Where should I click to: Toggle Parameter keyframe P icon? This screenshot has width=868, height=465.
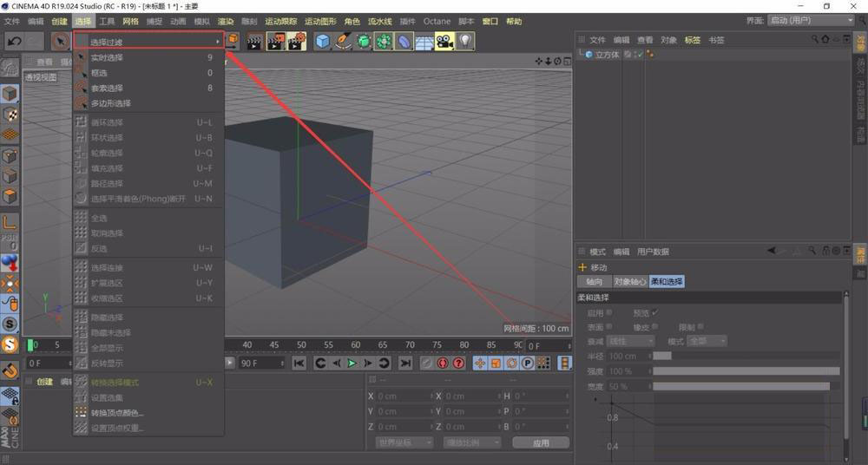(528, 363)
